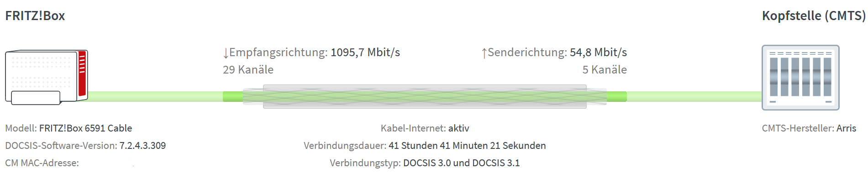Click the Kopfstelle CMTS server rack icon
Image resolution: width=868 pixels, height=174 pixels.
pos(800,78)
